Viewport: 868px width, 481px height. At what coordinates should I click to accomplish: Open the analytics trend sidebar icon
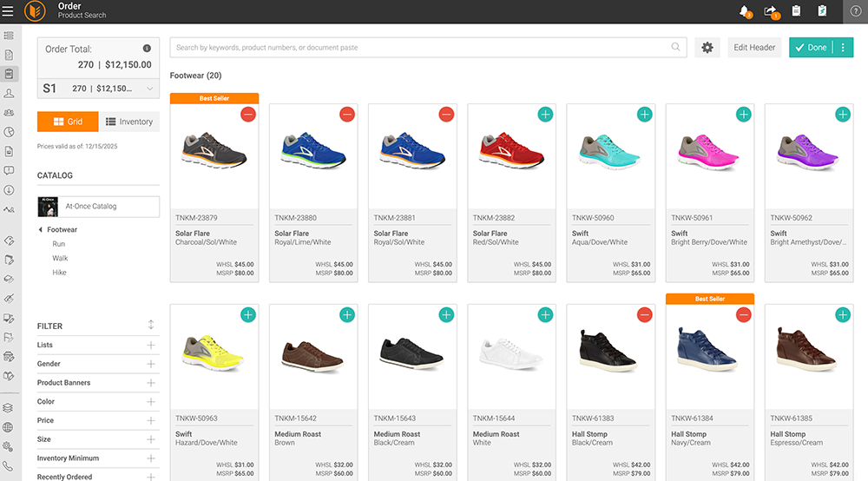coord(9,210)
